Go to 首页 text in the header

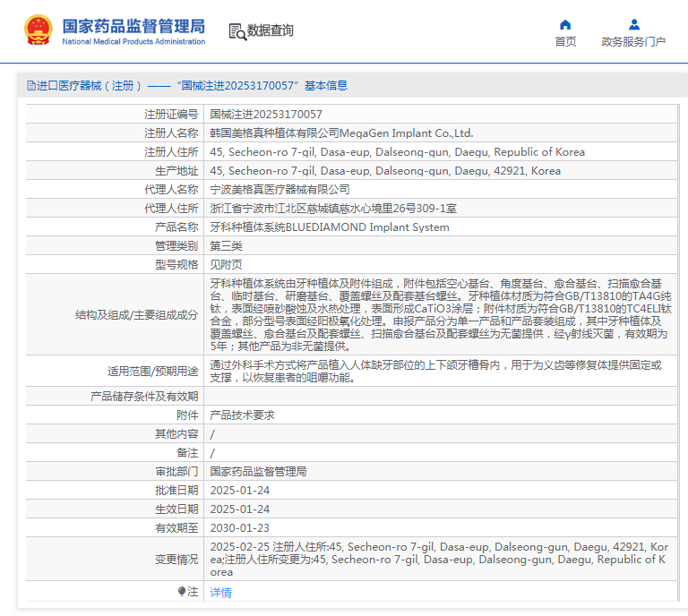click(565, 42)
